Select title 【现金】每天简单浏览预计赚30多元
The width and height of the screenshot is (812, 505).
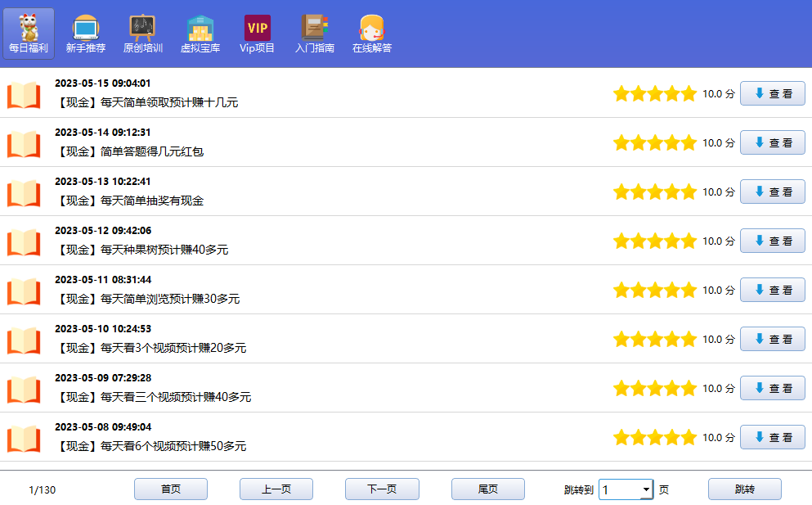[147, 300]
